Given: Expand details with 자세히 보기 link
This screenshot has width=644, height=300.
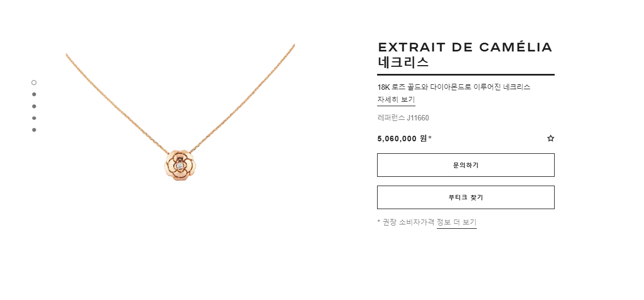Looking at the screenshot, I should click(396, 100).
